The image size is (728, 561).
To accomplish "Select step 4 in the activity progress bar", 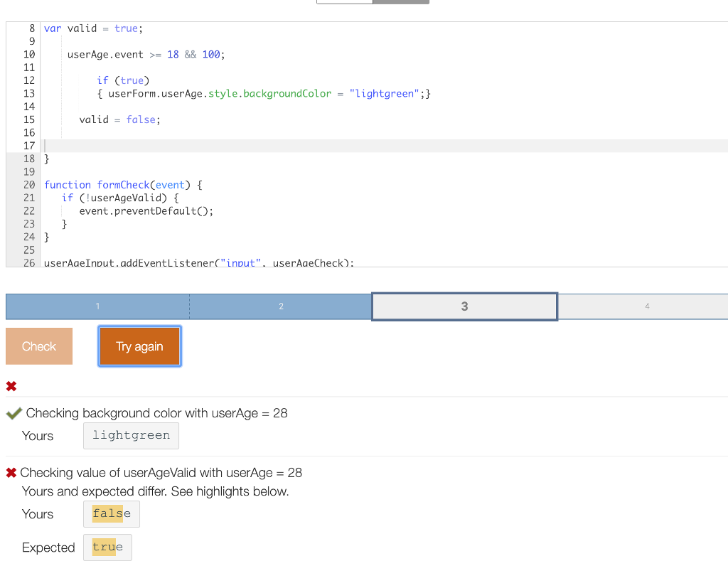I will 647,306.
